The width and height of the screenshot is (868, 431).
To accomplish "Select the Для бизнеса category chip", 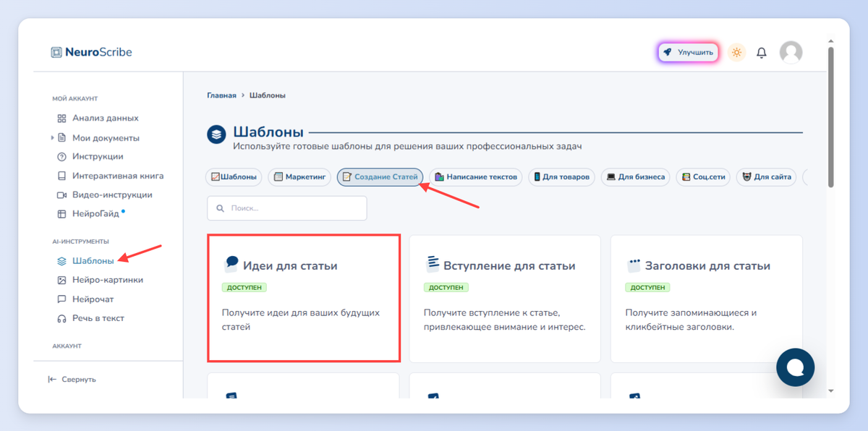I will click(x=636, y=176).
